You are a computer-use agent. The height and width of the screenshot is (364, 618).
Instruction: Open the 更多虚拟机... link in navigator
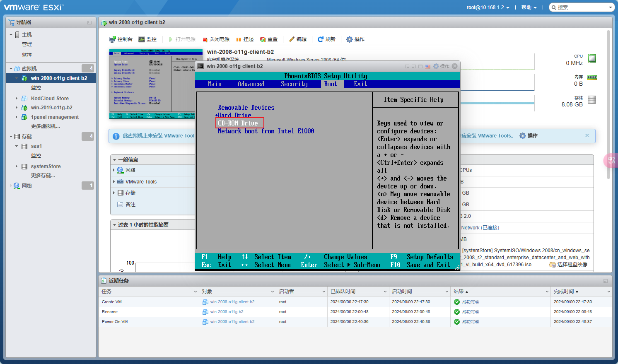(46, 126)
